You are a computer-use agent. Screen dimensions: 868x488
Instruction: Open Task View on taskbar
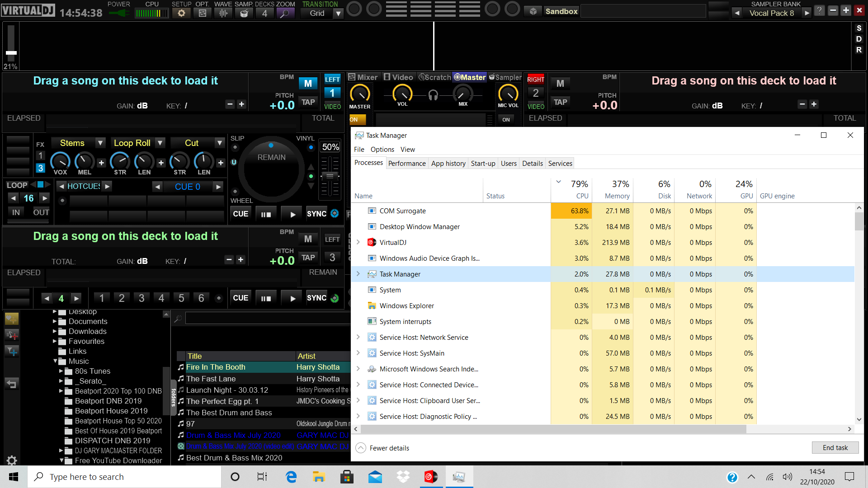[262, 477]
